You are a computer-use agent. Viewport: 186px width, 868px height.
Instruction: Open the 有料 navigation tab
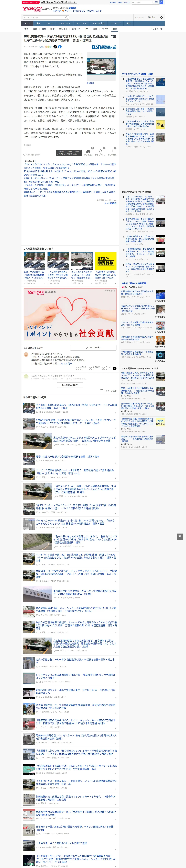pyautogui.click(x=128, y=24)
